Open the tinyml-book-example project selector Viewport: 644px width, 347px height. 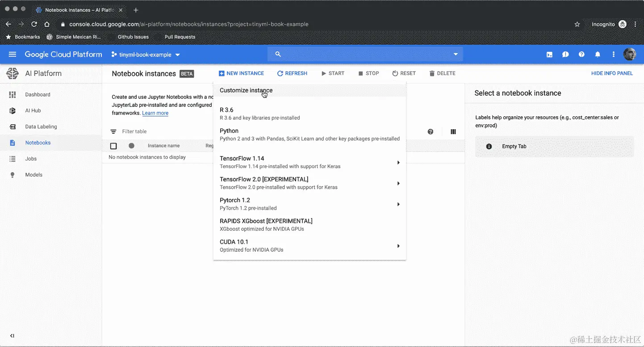point(146,55)
